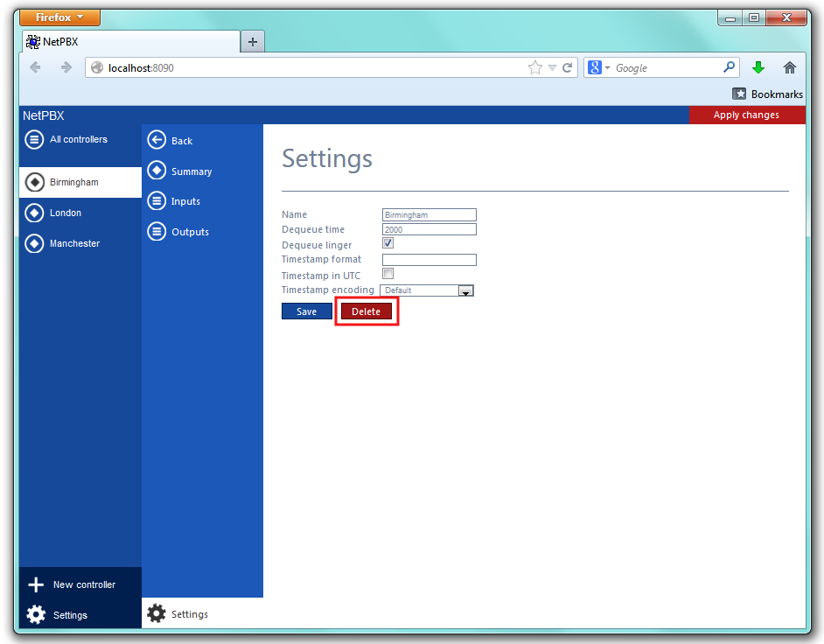The height and width of the screenshot is (644, 824).
Task: Click the Back arrow icon
Action: (x=157, y=140)
